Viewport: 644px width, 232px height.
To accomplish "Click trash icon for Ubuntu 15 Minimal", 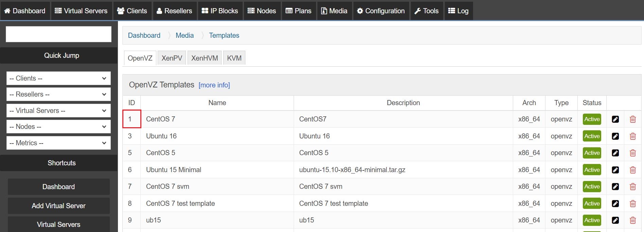I will pos(632,170).
